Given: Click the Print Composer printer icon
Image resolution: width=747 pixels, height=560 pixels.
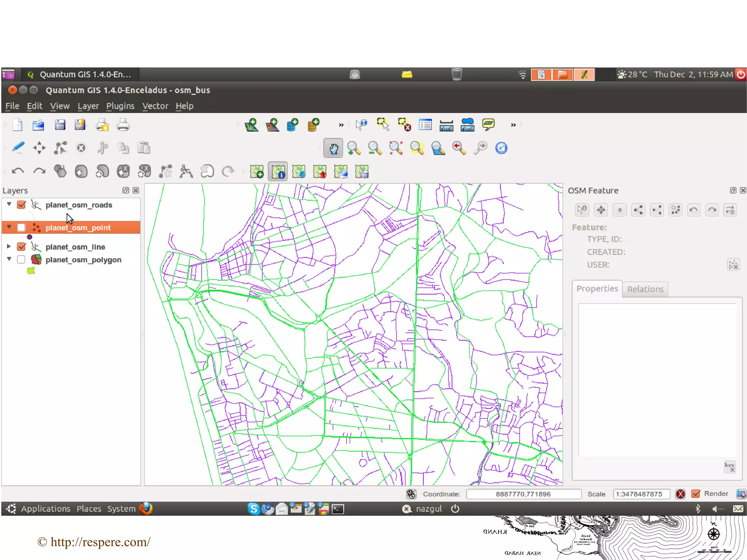Looking at the screenshot, I should (x=123, y=125).
